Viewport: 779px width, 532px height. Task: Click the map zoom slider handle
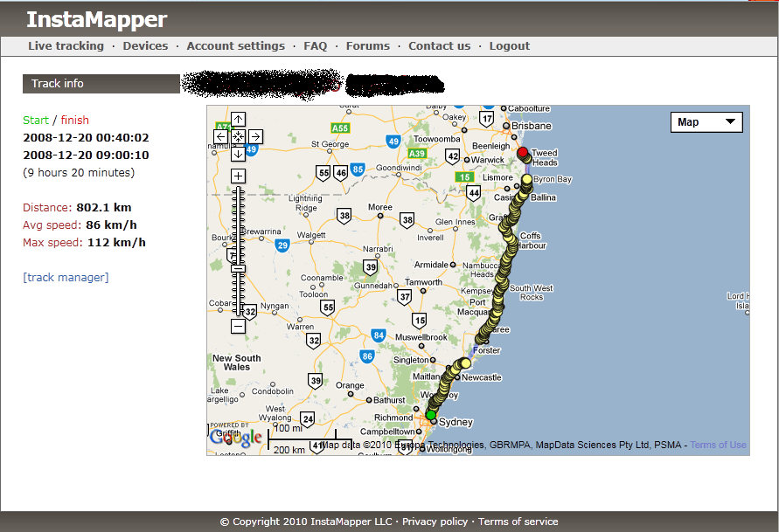click(x=238, y=268)
